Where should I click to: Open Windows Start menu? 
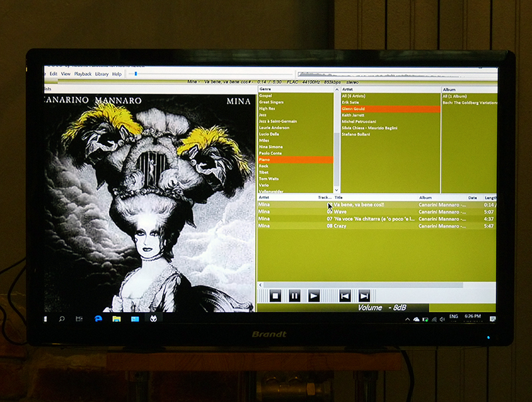coord(45,319)
